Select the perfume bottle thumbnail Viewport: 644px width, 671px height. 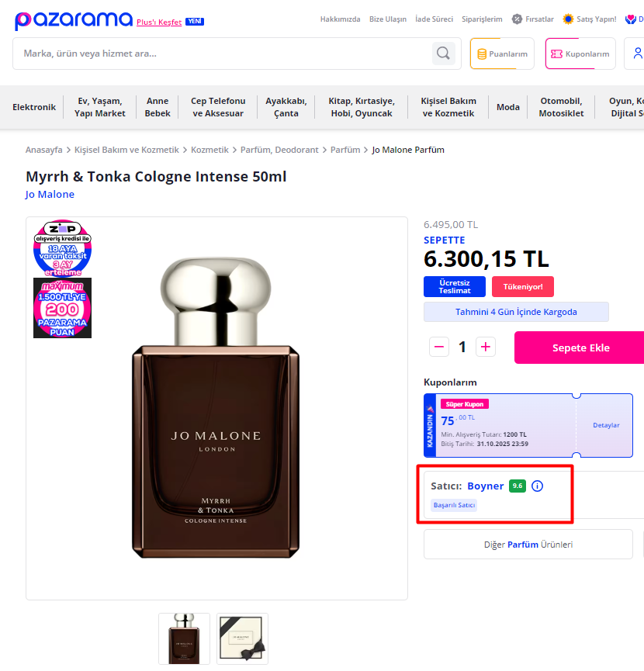[x=184, y=638]
